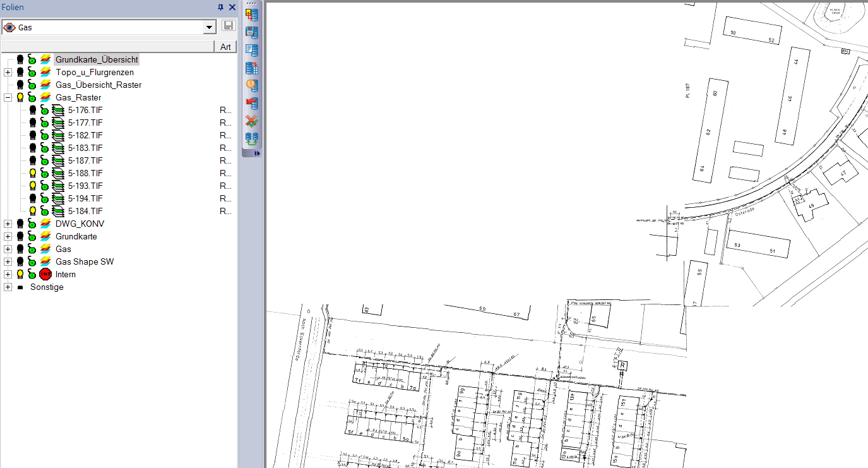Viewport: 868px width, 468px height.
Task: Expand the DWG_KONV tree node
Action: pos(8,224)
